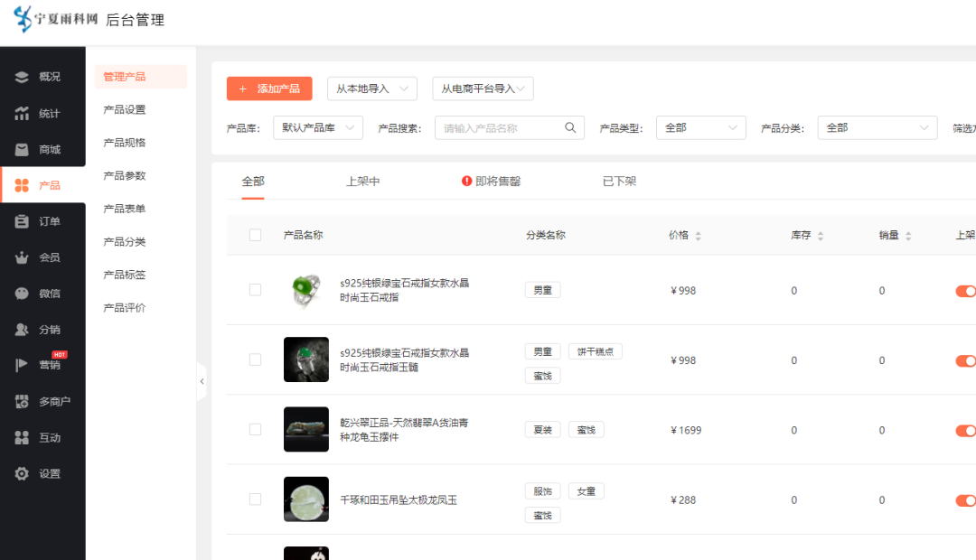Open the 产品类型 全部 dropdown
The height and width of the screenshot is (560, 976).
click(x=701, y=127)
